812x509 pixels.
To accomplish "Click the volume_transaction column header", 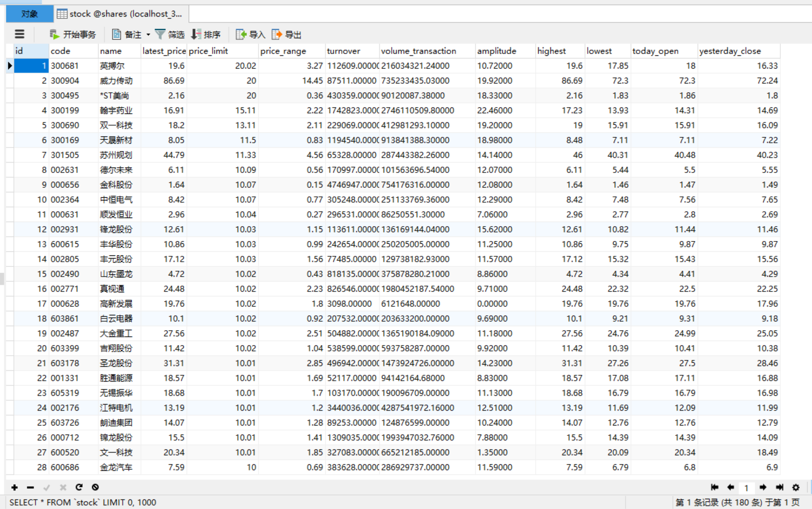I will coord(427,51).
